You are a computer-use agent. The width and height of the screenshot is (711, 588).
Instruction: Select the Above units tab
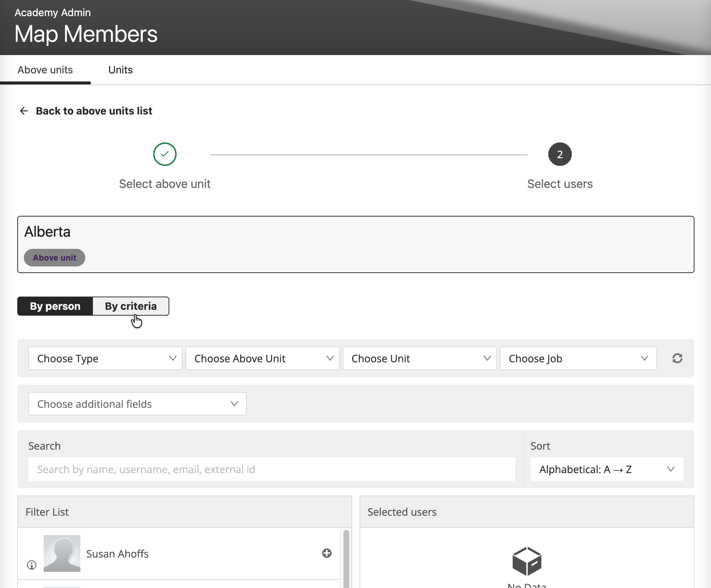[45, 70]
